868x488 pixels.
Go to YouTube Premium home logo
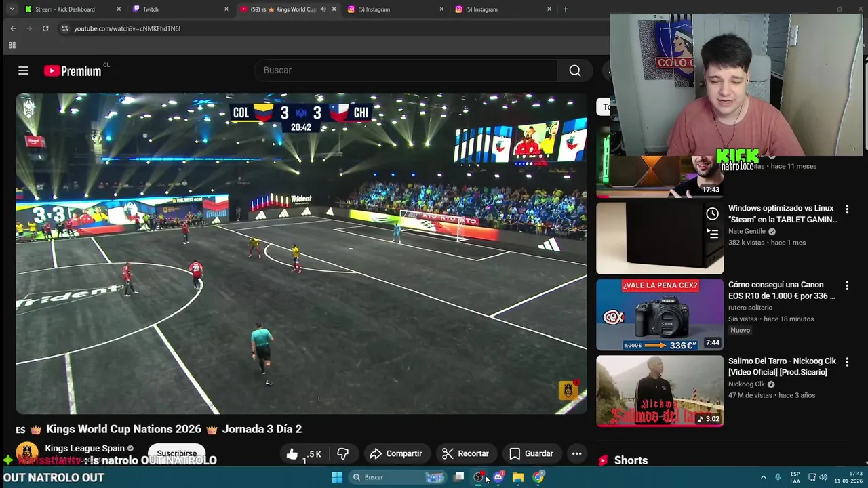click(x=73, y=71)
